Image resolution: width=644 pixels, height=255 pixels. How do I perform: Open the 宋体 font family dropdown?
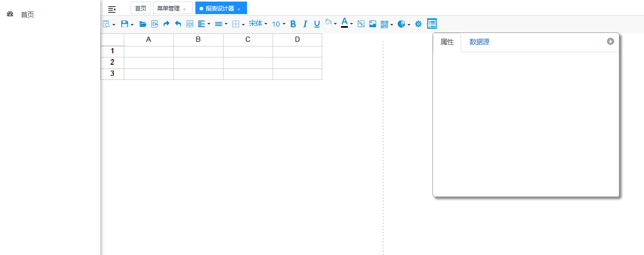[258, 24]
